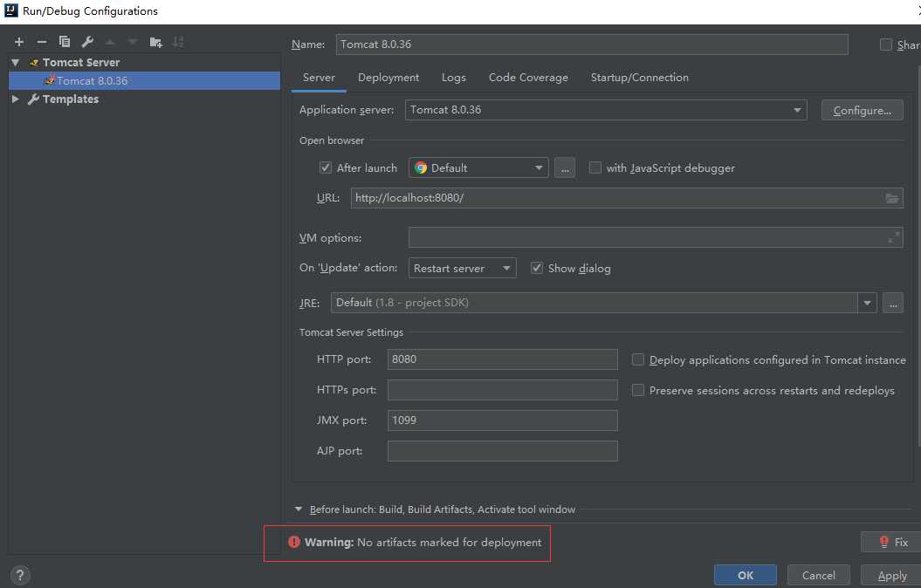The width and height of the screenshot is (921, 588).
Task: Move the configuration down with arrow icon
Action: [x=133, y=42]
